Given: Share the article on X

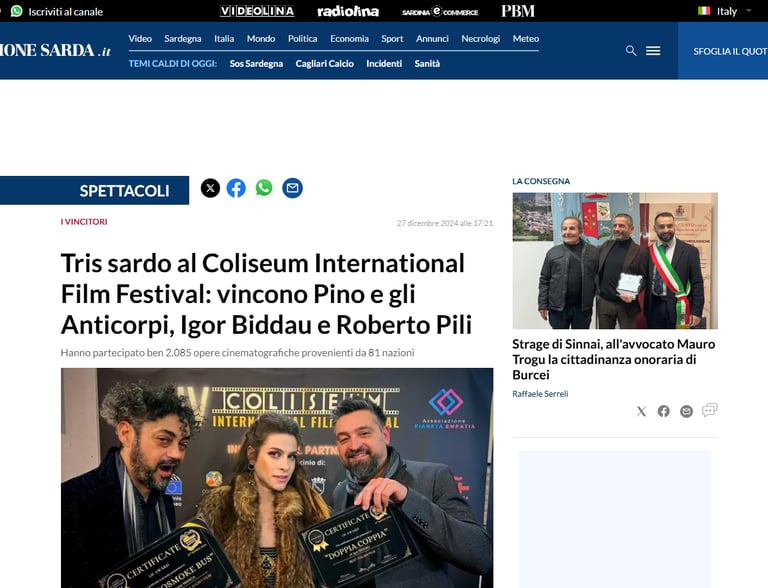Looking at the screenshot, I should pyautogui.click(x=210, y=188).
